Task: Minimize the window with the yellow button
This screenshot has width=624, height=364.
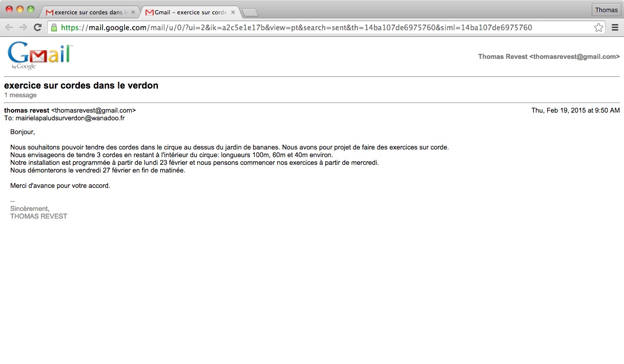Action: pos(20,9)
